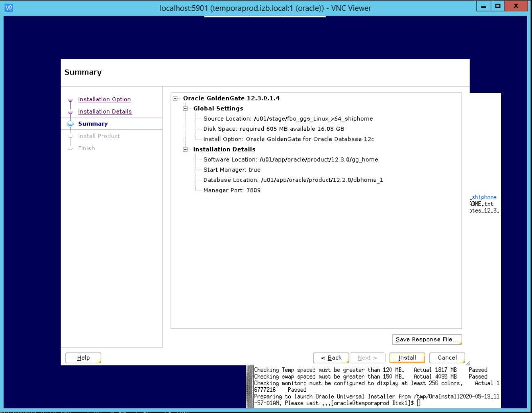The image size is (532, 413).
Task: Click the _shiphome entry in terminal window
Action: pyautogui.click(x=483, y=197)
